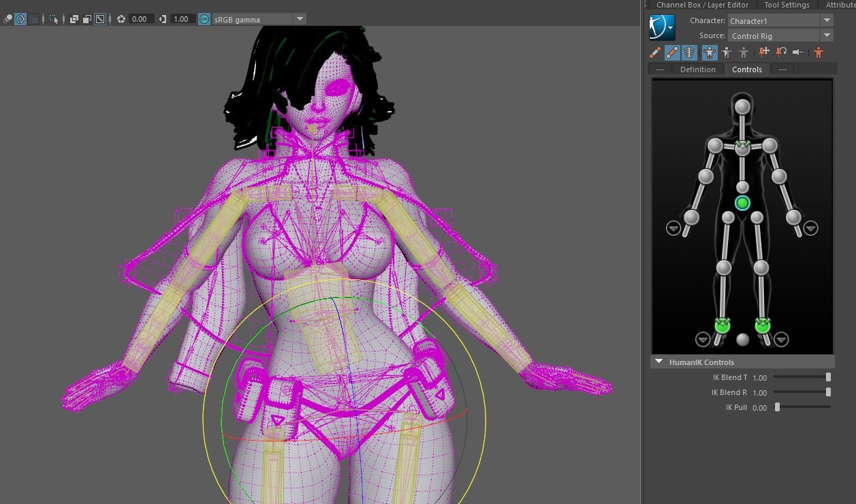Screen dimensions: 856x504
Task: Open the Tool Settings tab
Action: pyautogui.click(x=787, y=5)
